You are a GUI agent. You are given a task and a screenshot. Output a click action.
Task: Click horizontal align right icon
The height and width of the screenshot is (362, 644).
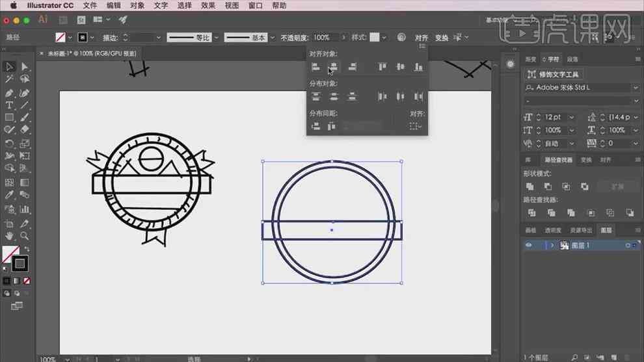[x=352, y=67]
